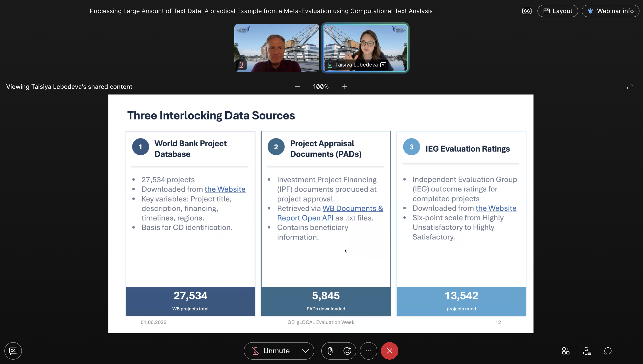Raise your hand
643x364 pixels.
point(330,351)
